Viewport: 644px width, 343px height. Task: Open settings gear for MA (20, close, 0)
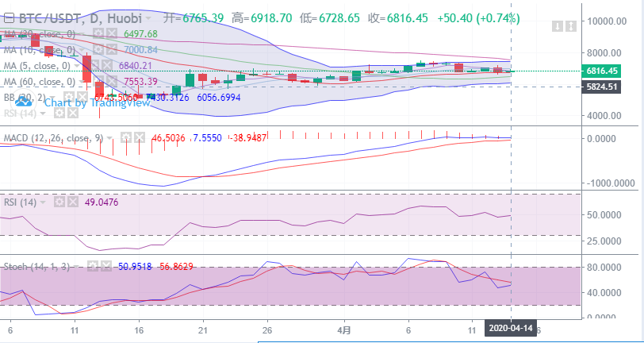(98, 33)
